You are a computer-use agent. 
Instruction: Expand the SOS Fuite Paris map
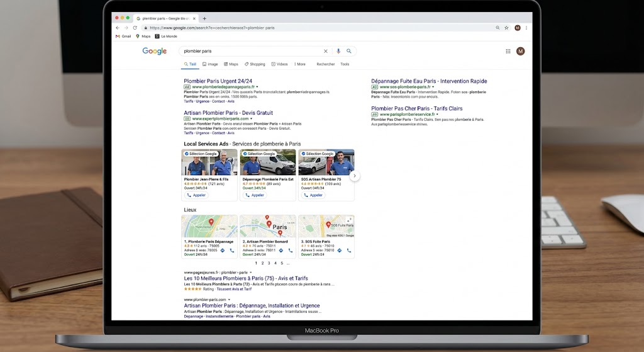[x=350, y=220]
